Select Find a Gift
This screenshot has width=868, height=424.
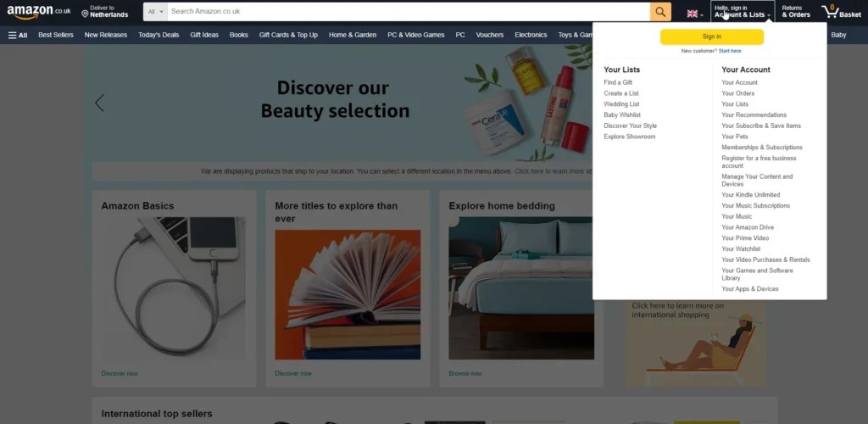point(618,82)
